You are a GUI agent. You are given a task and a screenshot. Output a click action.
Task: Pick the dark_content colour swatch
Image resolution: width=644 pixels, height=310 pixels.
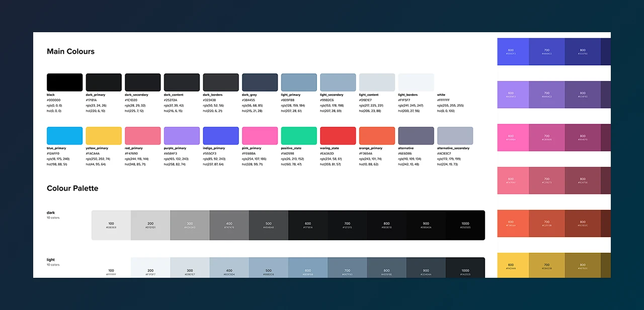(x=182, y=83)
